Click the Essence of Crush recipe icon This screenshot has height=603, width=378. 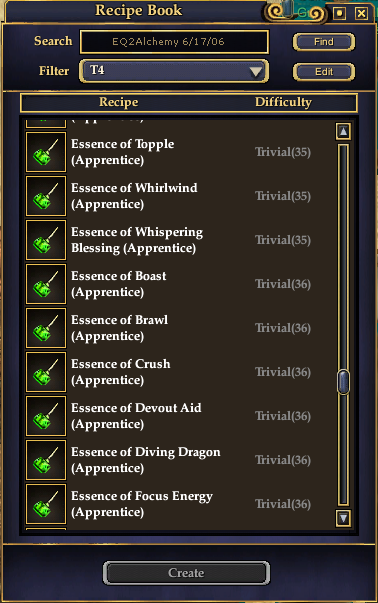(46, 372)
